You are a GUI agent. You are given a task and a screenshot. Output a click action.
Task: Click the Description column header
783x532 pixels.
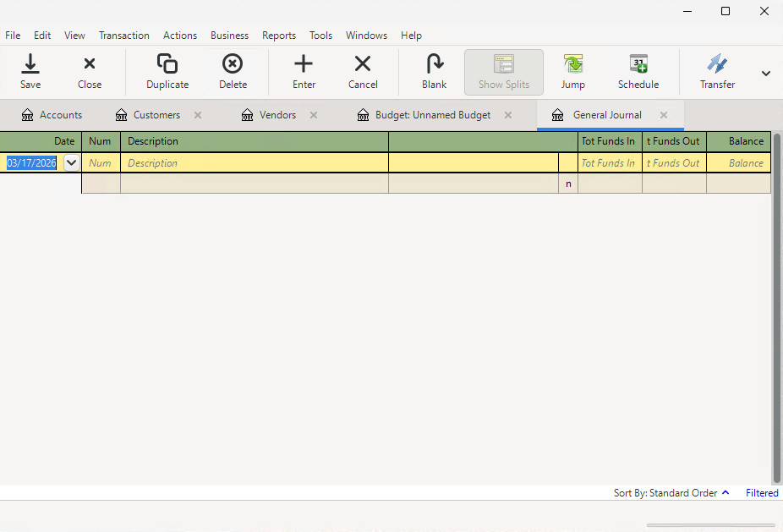(255, 141)
